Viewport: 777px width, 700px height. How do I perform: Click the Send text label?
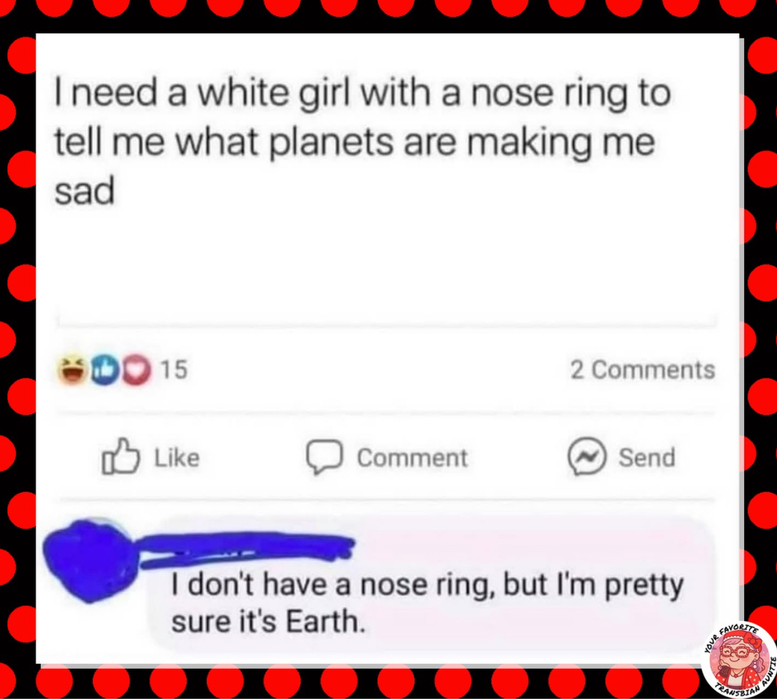[647, 458]
